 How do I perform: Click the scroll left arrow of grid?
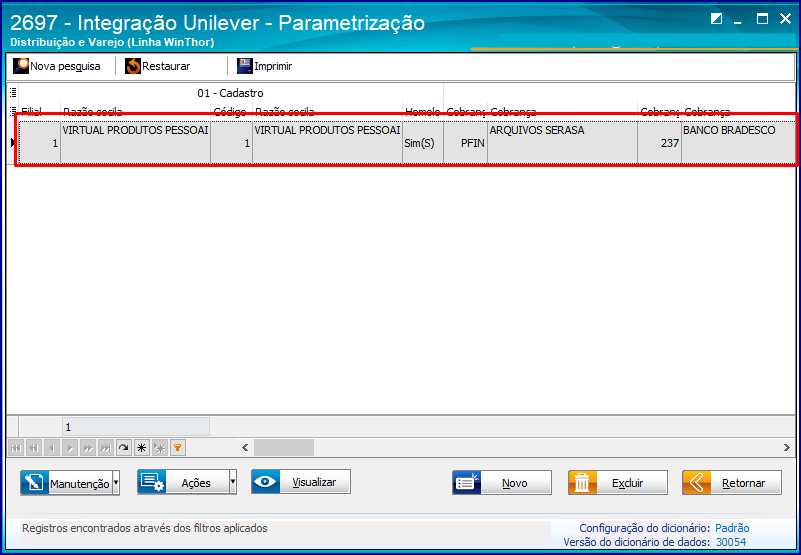coord(245,448)
